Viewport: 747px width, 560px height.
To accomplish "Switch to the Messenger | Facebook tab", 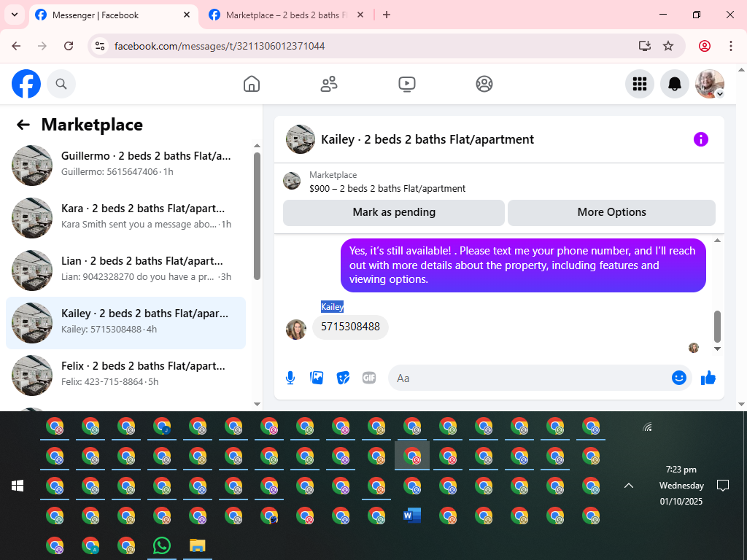I will click(113, 15).
